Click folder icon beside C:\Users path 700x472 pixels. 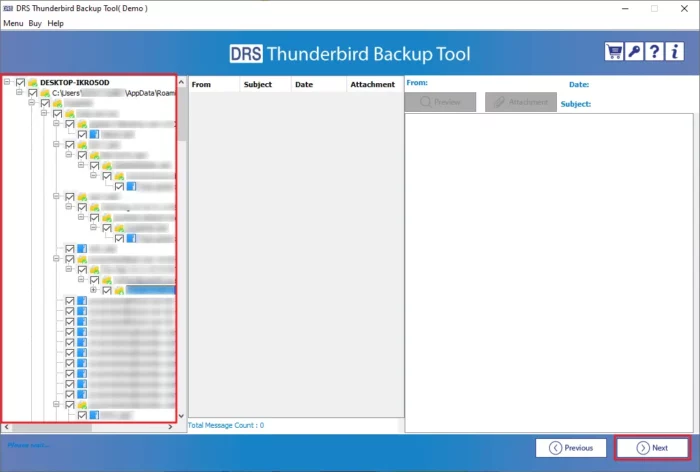(x=45, y=93)
